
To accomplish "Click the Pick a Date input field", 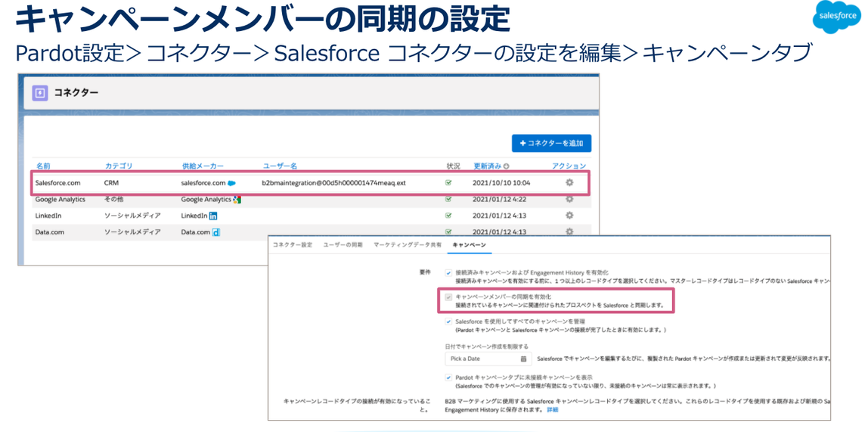I will [488, 359].
